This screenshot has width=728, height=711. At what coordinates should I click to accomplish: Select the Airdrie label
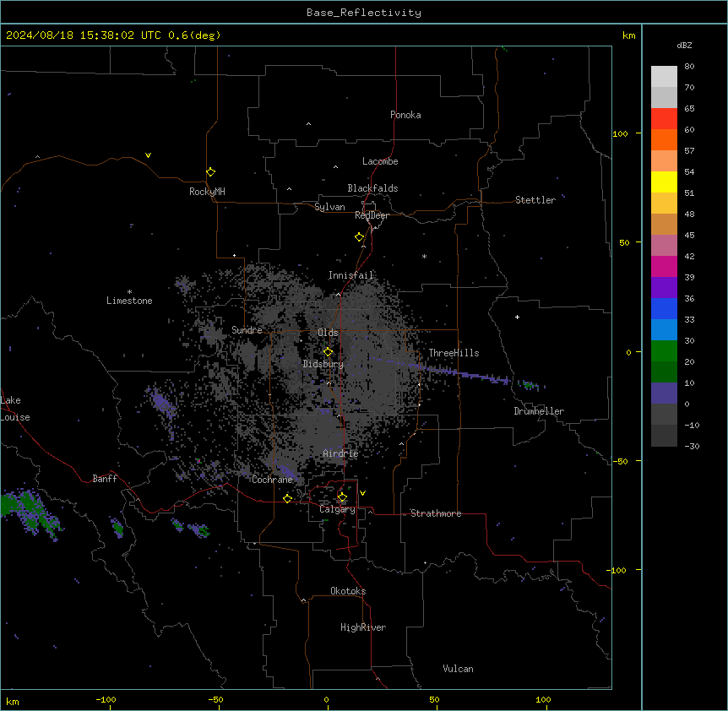pos(341,453)
